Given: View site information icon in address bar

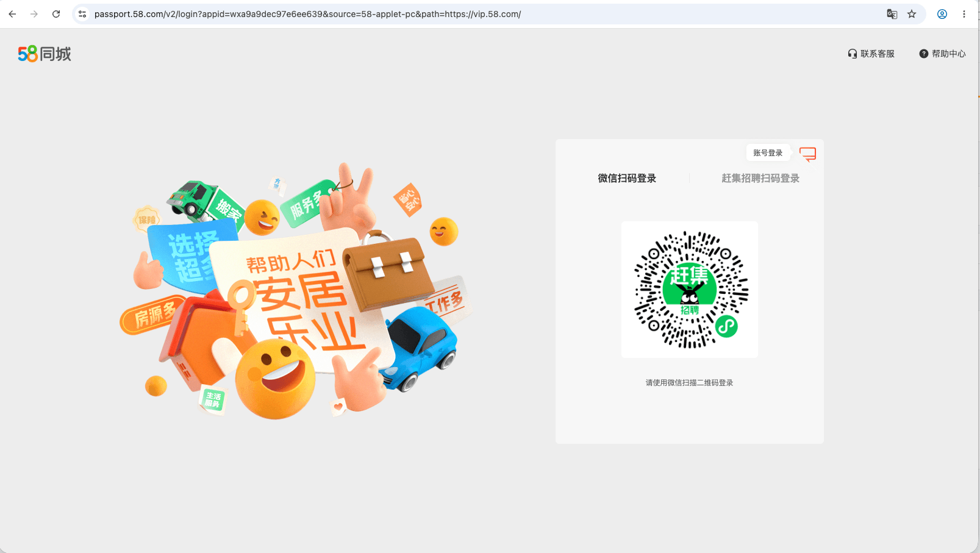Looking at the screenshot, I should tap(82, 14).
